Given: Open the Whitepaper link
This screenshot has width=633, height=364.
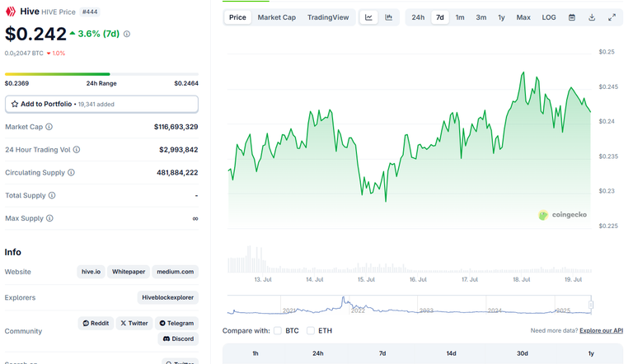Looking at the screenshot, I should pyautogui.click(x=129, y=272).
